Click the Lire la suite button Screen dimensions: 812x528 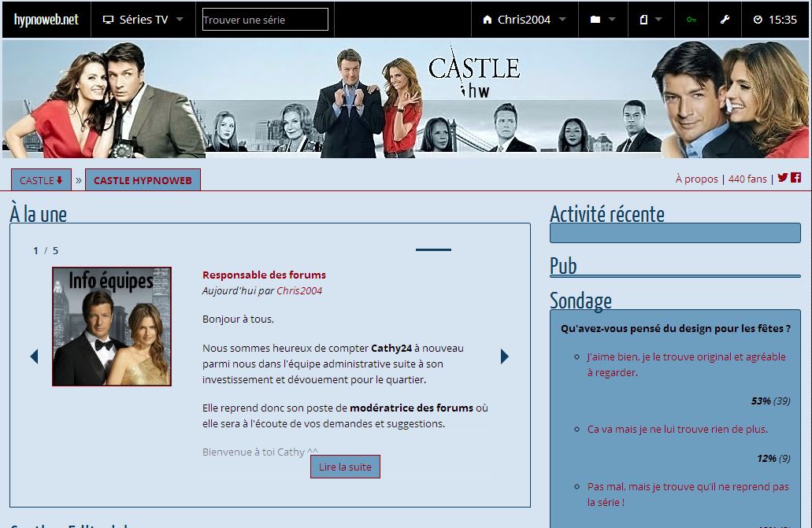(x=346, y=467)
